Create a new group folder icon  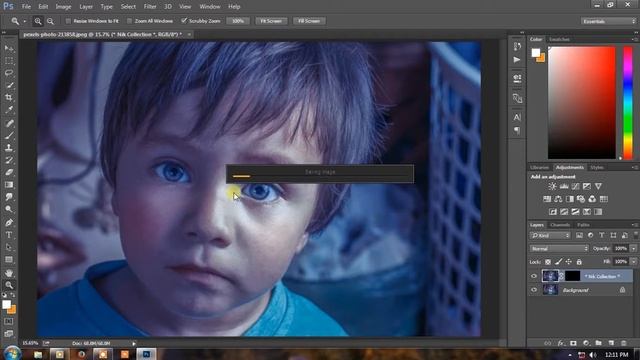coord(598,343)
